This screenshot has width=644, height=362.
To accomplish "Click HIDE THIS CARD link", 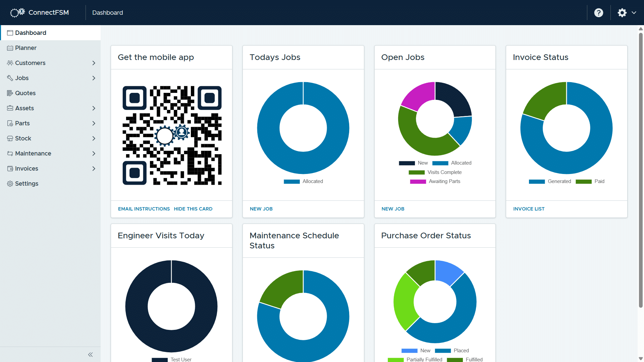I will 193,209.
